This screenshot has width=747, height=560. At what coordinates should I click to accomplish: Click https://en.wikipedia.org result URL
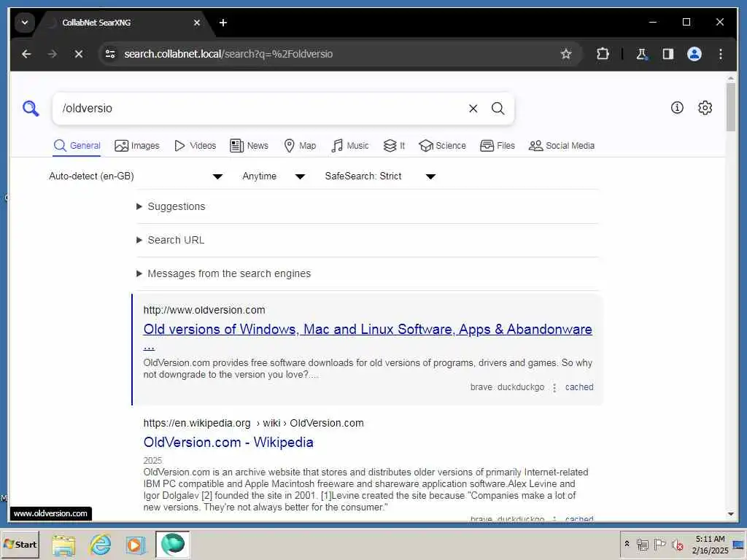coord(253,423)
